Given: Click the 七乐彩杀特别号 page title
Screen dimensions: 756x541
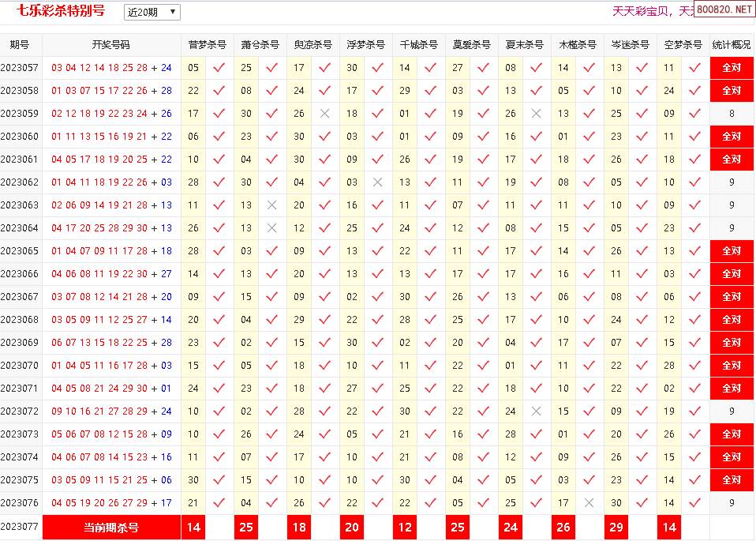Looking at the screenshot, I should tap(61, 10).
